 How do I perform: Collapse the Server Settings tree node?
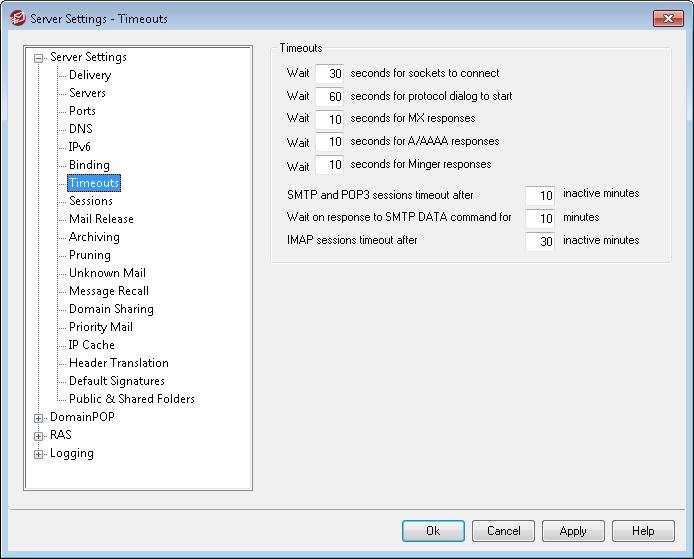(39, 58)
